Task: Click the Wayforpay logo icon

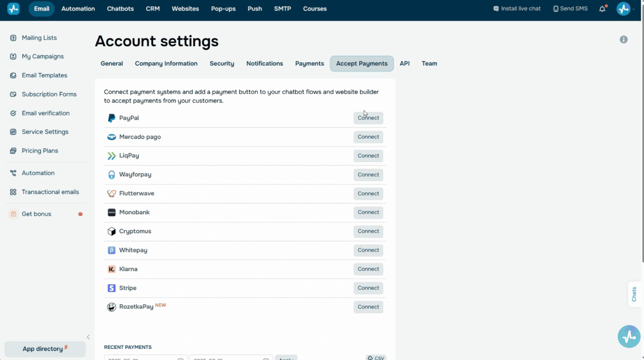Action: point(112,175)
